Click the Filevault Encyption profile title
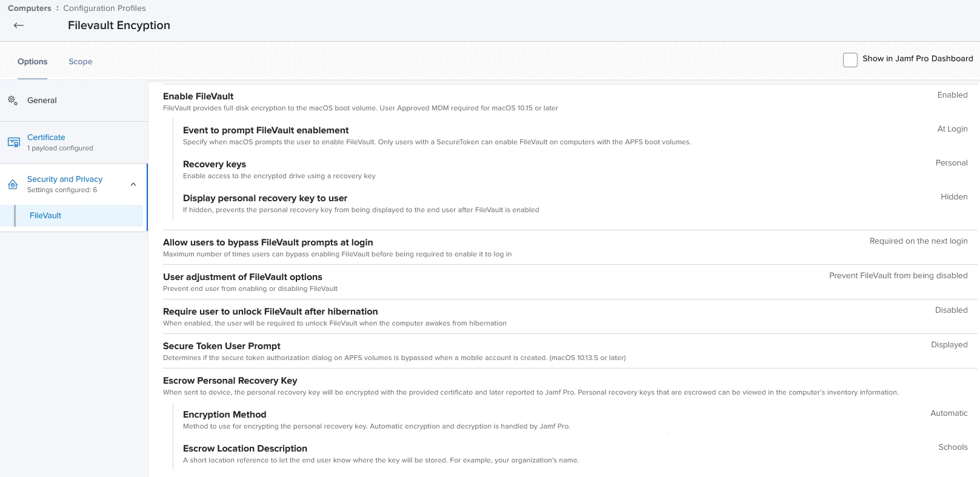 119,25
